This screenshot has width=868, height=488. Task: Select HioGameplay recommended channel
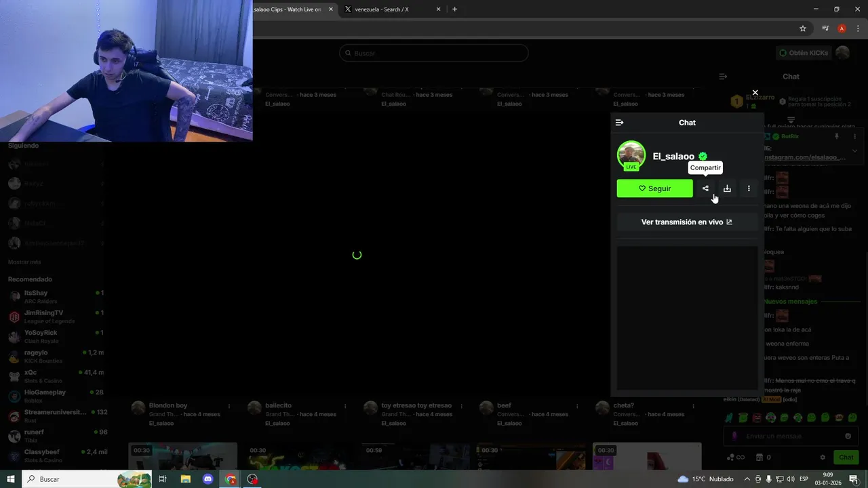(x=57, y=396)
